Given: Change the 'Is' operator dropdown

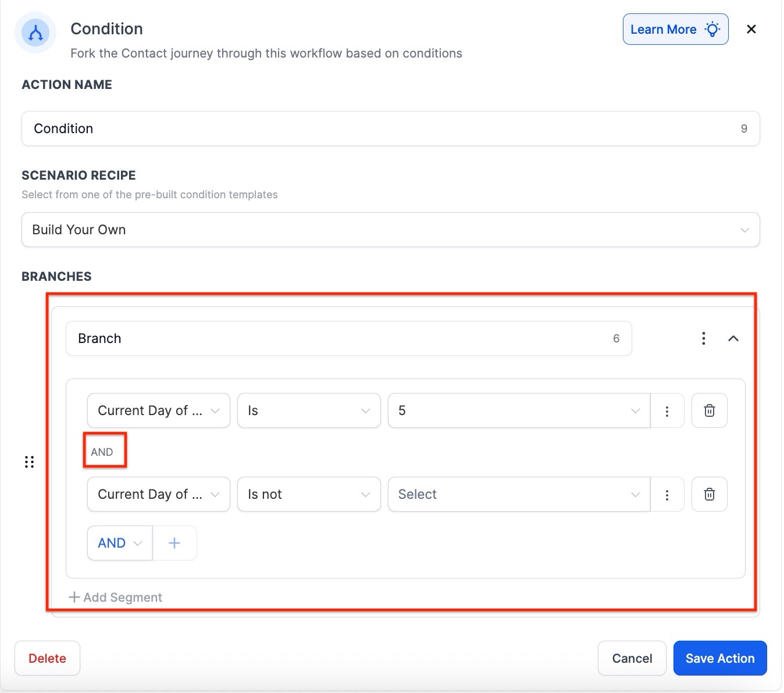Looking at the screenshot, I should (x=308, y=410).
